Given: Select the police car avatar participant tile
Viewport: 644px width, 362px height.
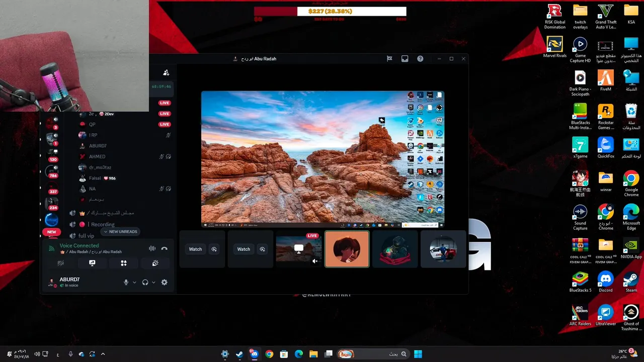Looking at the screenshot, I should pyautogui.click(x=443, y=249).
